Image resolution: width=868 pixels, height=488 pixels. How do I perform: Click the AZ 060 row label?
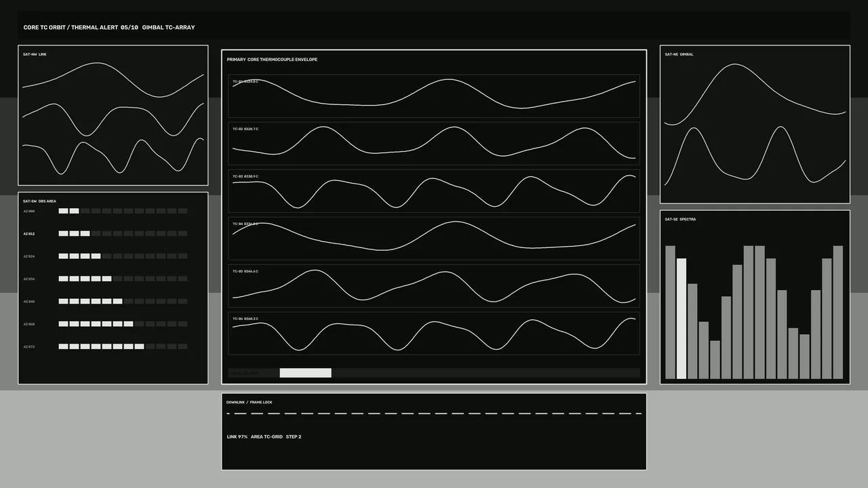29,324
